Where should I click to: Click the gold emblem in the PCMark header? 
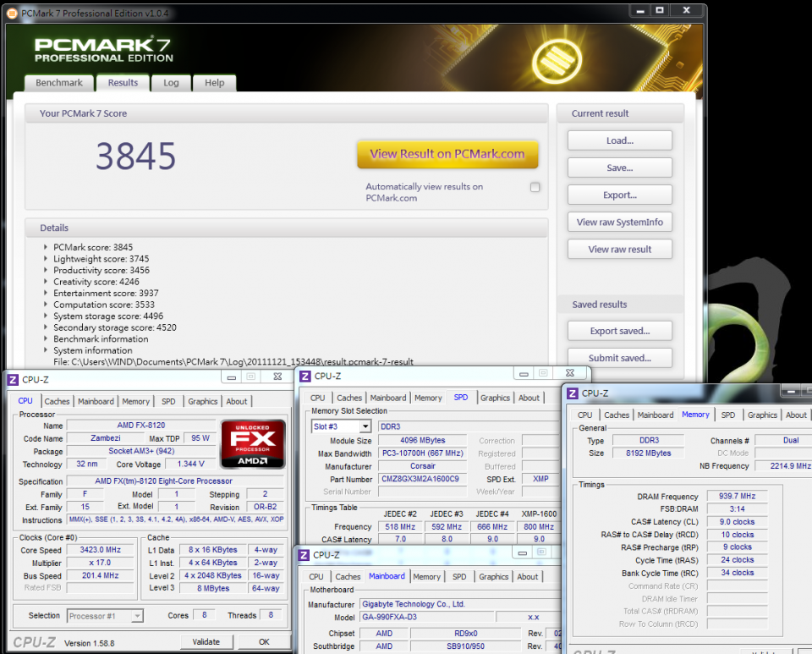tap(557, 59)
